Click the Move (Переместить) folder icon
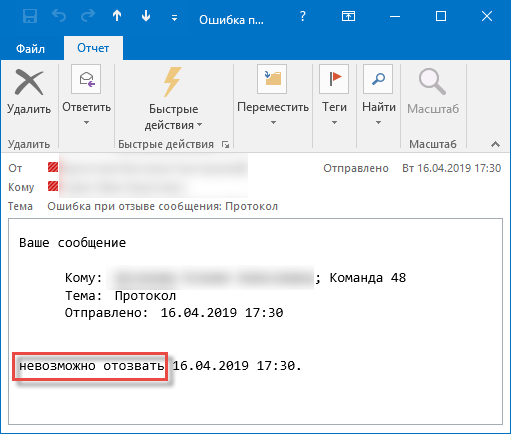511x434 pixels. [272, 79]
